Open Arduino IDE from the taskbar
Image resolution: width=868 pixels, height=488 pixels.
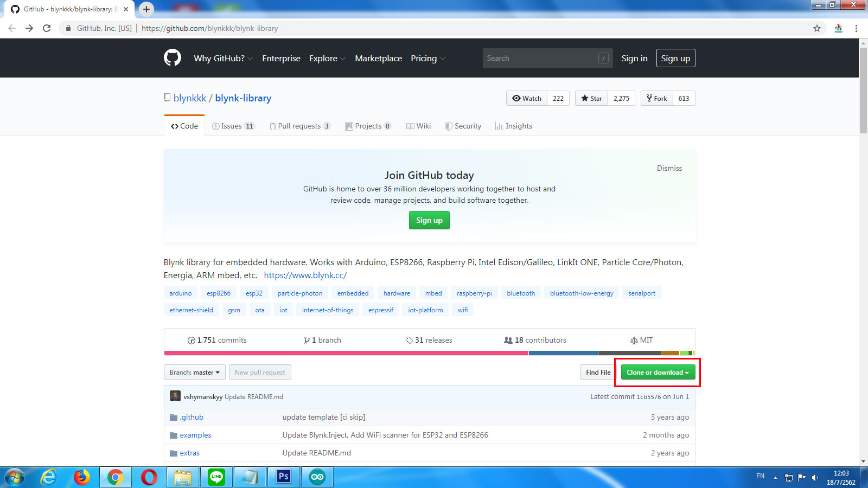tap(317, 477)
